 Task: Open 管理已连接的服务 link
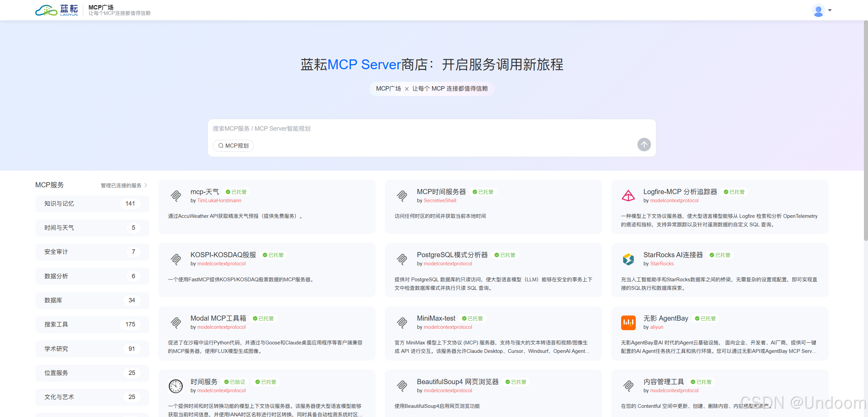pos(121,186)
